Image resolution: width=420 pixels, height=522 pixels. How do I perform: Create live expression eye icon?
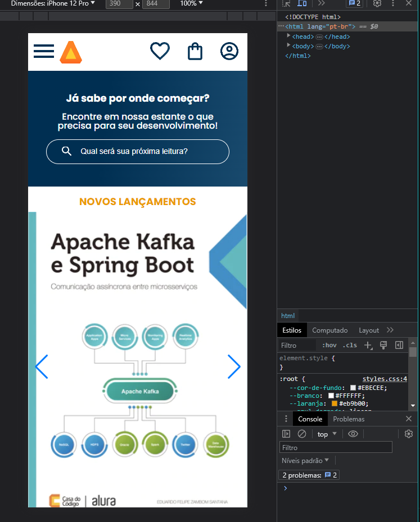click(x=353, y=434)
